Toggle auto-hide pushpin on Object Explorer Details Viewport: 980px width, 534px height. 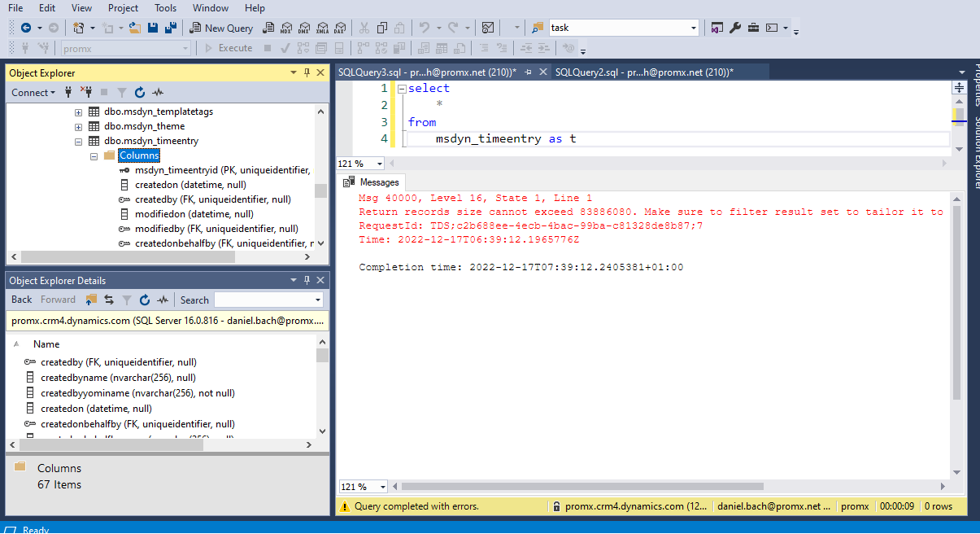coord(307,280)
